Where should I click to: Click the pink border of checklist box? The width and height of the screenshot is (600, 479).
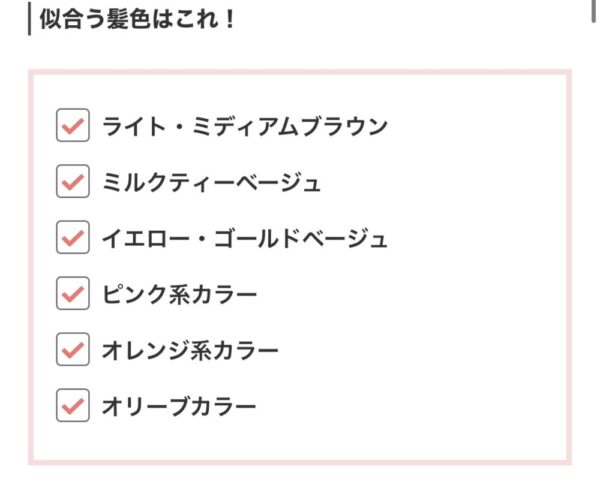point(300,72)
